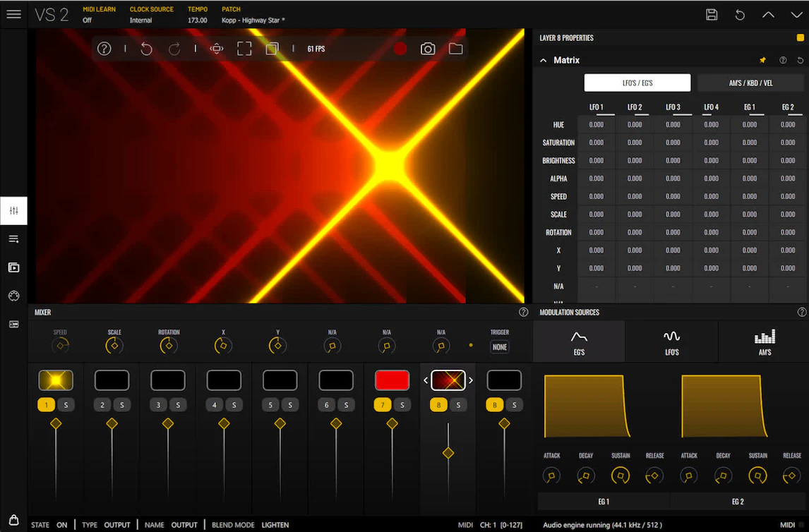Open the hamburger menu at top left

[x=13, y=14]
